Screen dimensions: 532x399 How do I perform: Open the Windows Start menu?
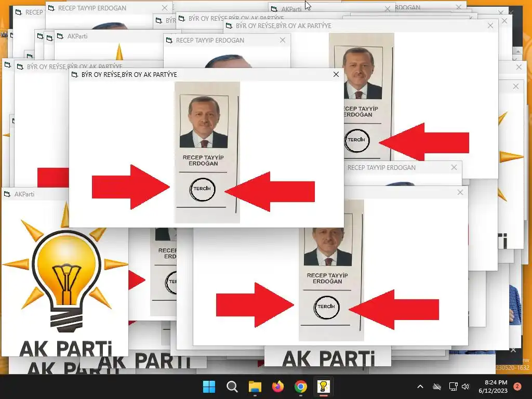[x=209, y=387]
